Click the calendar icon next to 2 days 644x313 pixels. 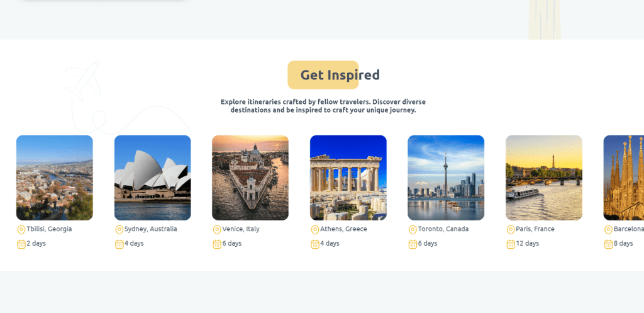click(21, 244)
